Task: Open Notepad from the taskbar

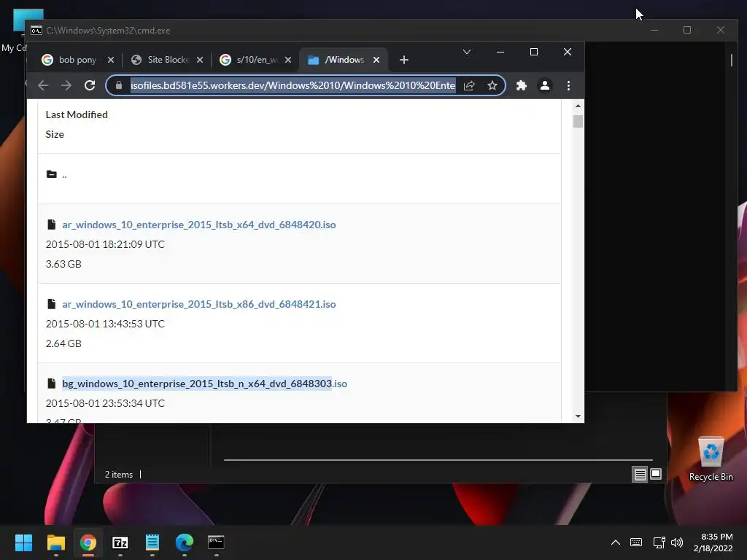Action: click(152, 542)
